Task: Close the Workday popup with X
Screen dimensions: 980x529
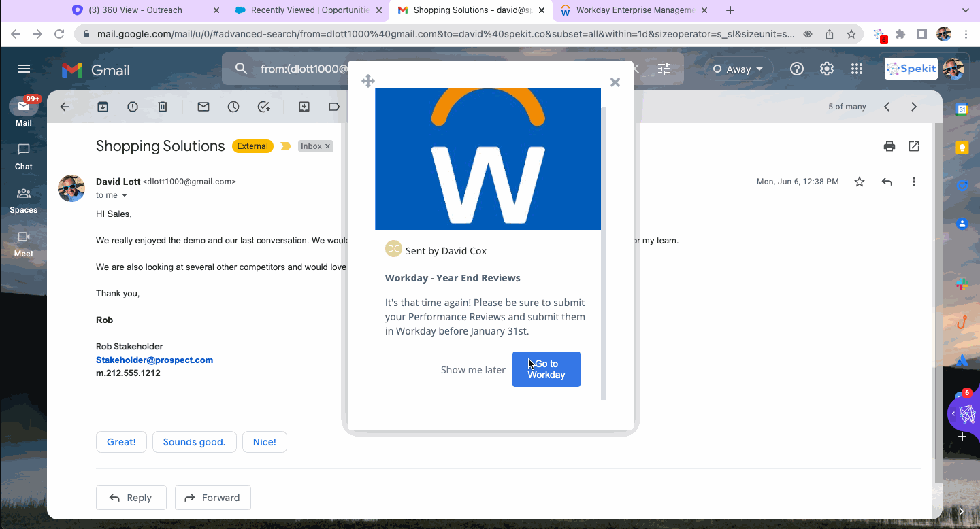Action: (x=615, y=82)
